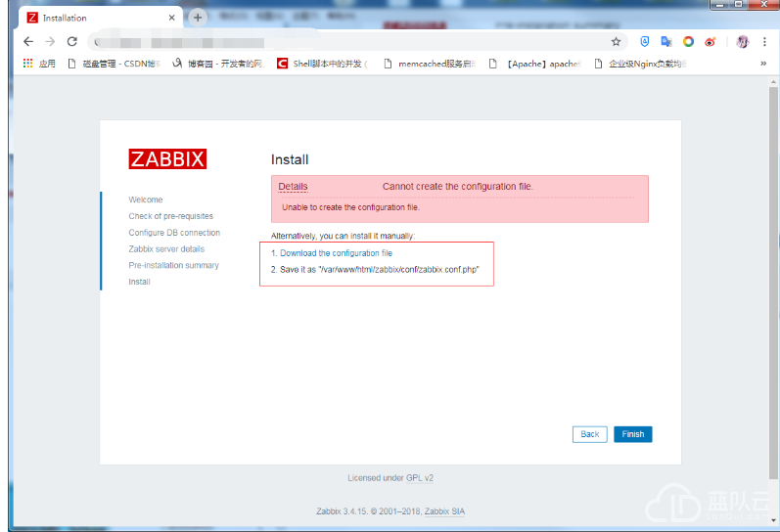Click the Install step in sidebar

pyautogui.click(x=139, y=282)
